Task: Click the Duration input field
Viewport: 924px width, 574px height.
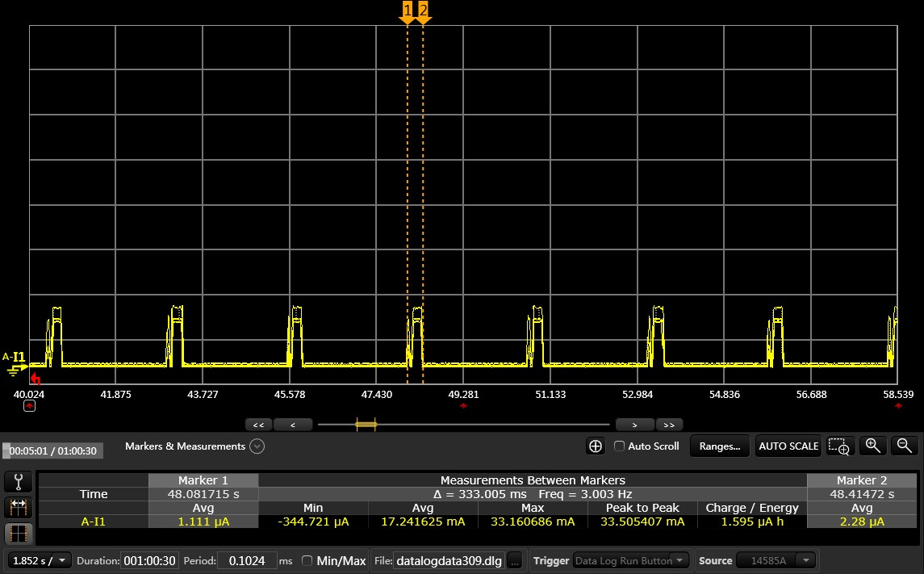Action: 149,560
